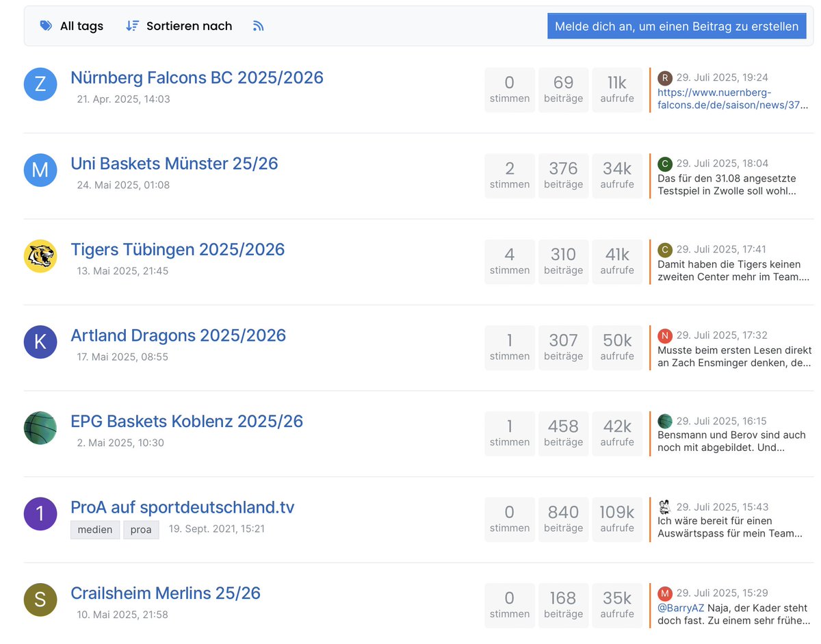Click the purple 1 avatar of ProA topic
821x644 pixels.
click(x=40, y=513)
